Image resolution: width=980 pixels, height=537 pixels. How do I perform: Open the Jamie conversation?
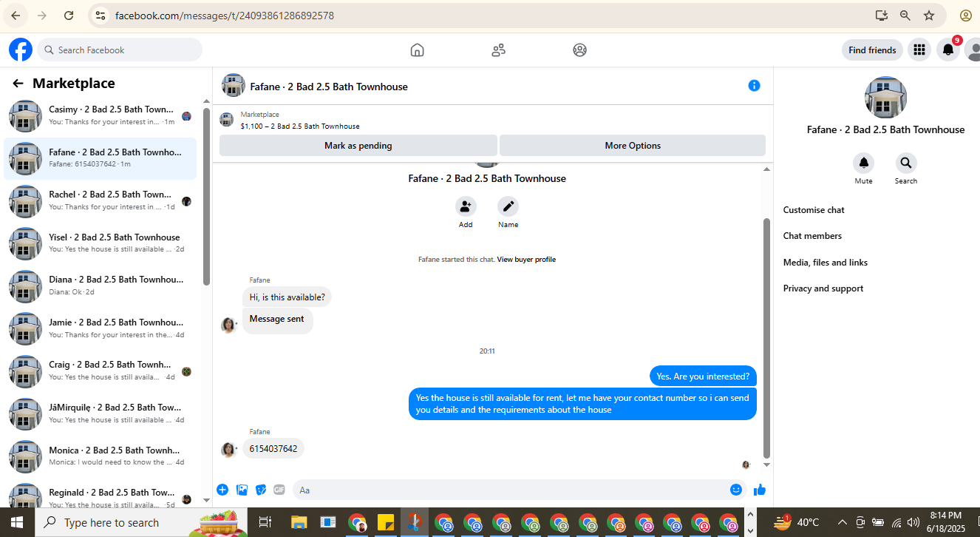pyautogui.click(x=101, y=329)
